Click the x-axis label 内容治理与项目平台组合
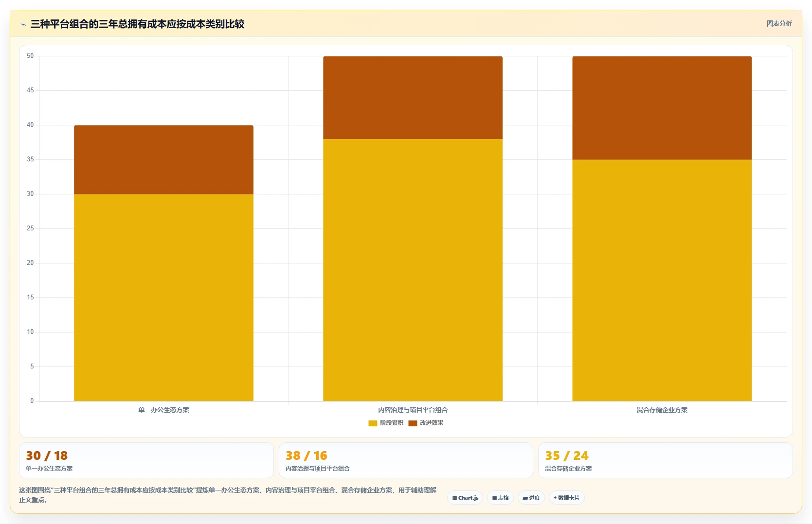The height and width of the screenshot is (524, 812). [x=413, y=410]
